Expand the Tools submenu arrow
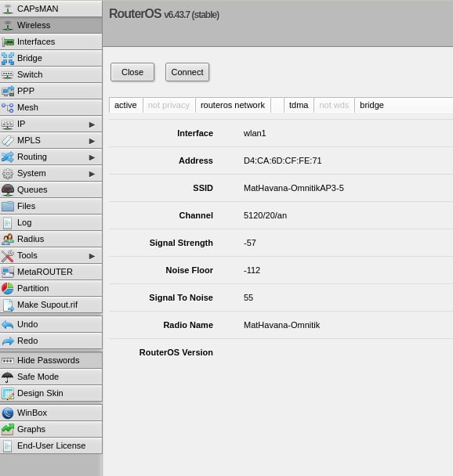Image resolution: width=453 pixels, height=476 pixels. click(92, 256)
